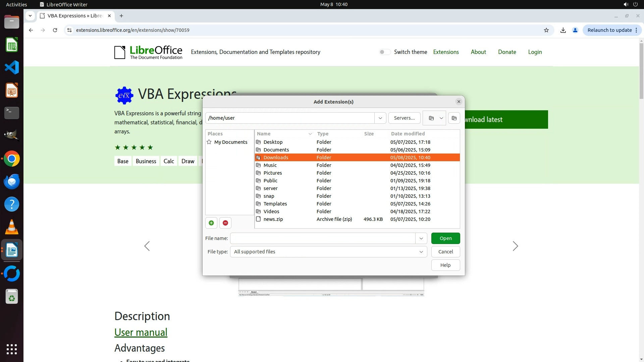Expand the File name history dropdown

pos(421,238)
